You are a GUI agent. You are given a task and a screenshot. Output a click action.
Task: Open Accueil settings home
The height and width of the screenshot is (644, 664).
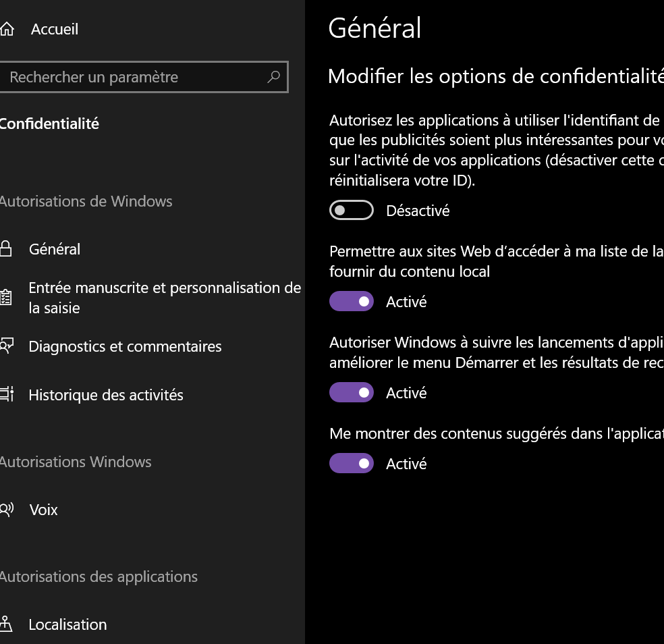(x=54, y=29)
